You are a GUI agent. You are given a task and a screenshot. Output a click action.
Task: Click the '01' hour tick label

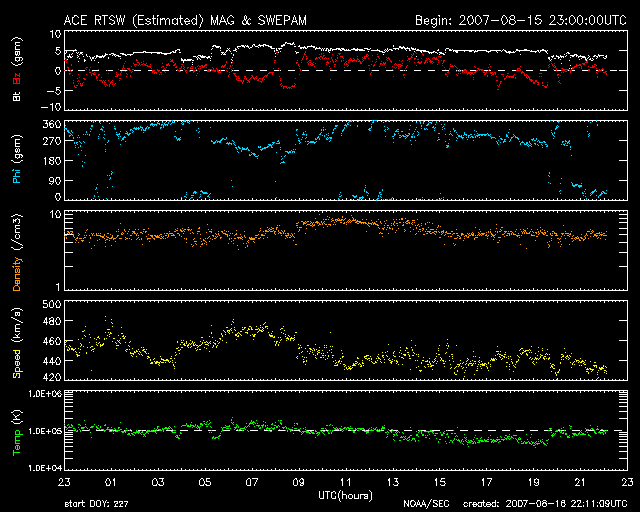[111, 482]
